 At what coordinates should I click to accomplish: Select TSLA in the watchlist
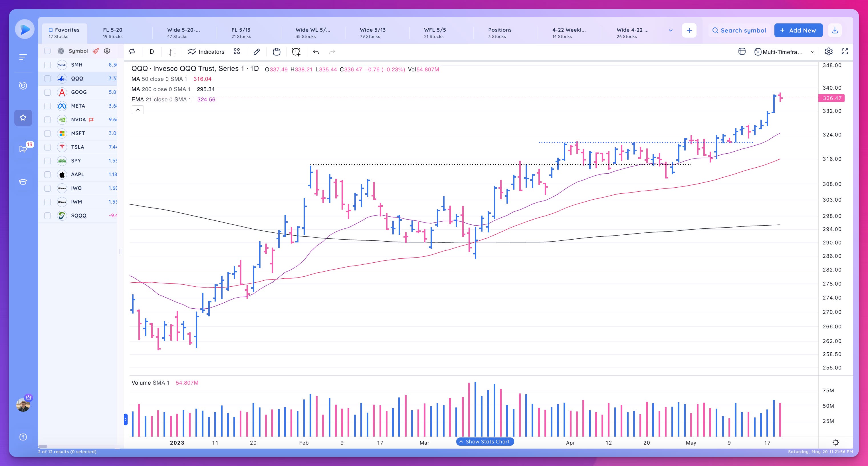coord(78,147)
